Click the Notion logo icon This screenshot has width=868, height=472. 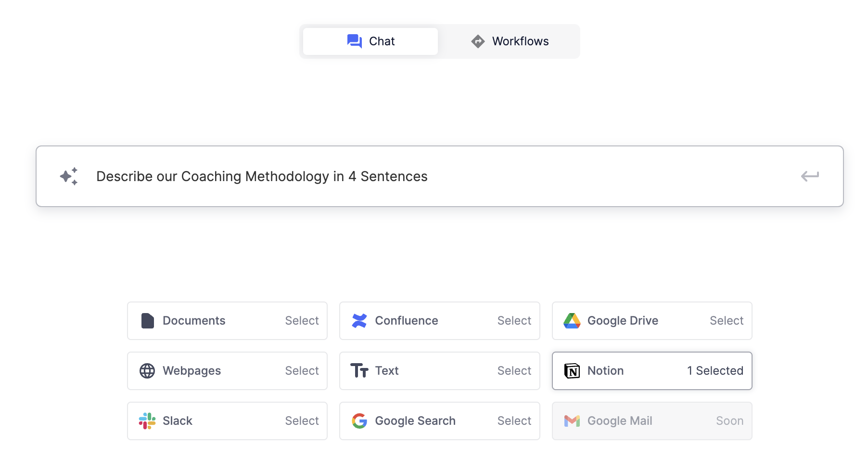click(572, 370)
